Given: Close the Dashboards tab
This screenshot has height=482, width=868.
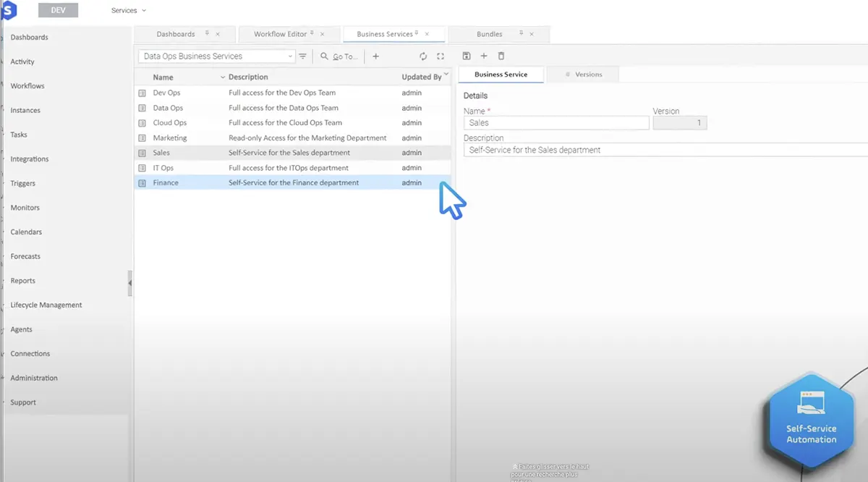Looking at the screenshot, I should pyautogui.click(x=218, y=34).
